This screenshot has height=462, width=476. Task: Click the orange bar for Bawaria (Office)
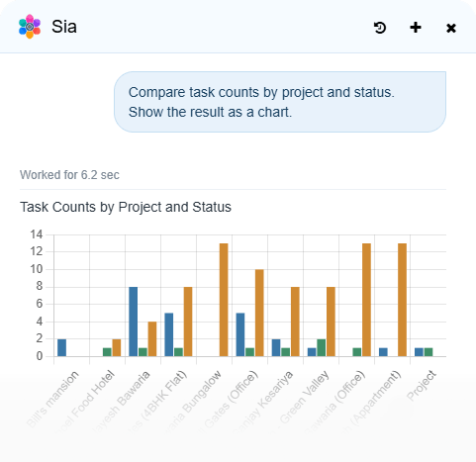(366, 300)
